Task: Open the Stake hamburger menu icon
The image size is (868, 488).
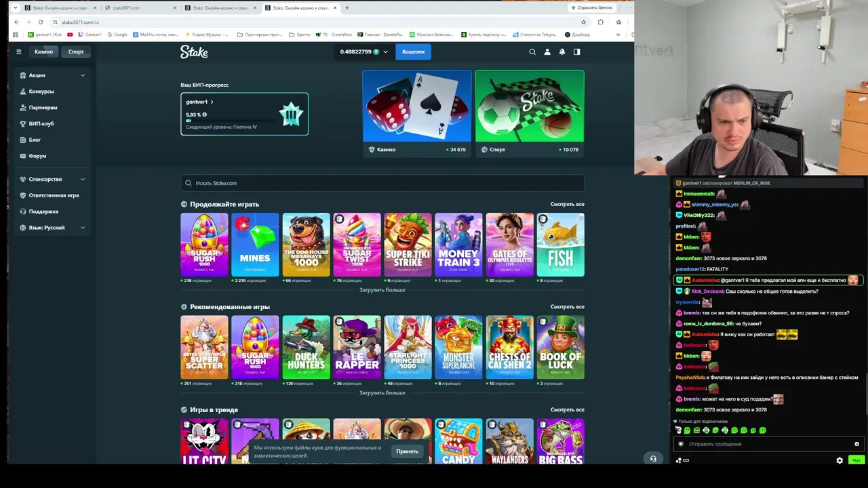Action: (19, 52)
